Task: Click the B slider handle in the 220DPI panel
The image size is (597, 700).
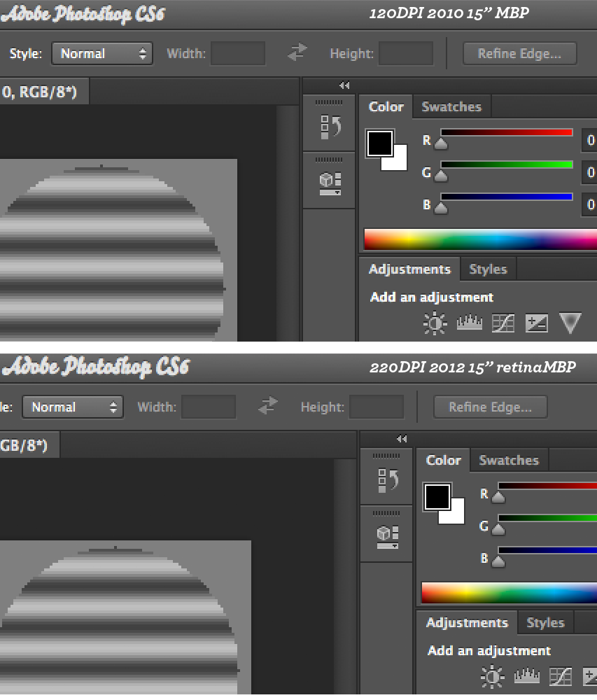Action: coord(498,561)
